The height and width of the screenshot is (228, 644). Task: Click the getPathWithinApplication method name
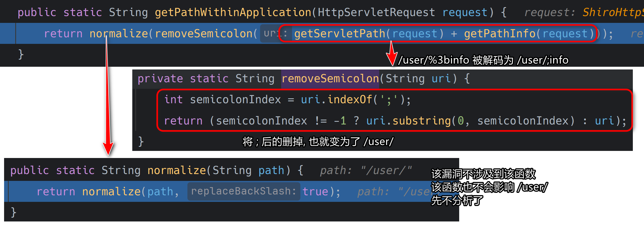(x=233, y=13)
